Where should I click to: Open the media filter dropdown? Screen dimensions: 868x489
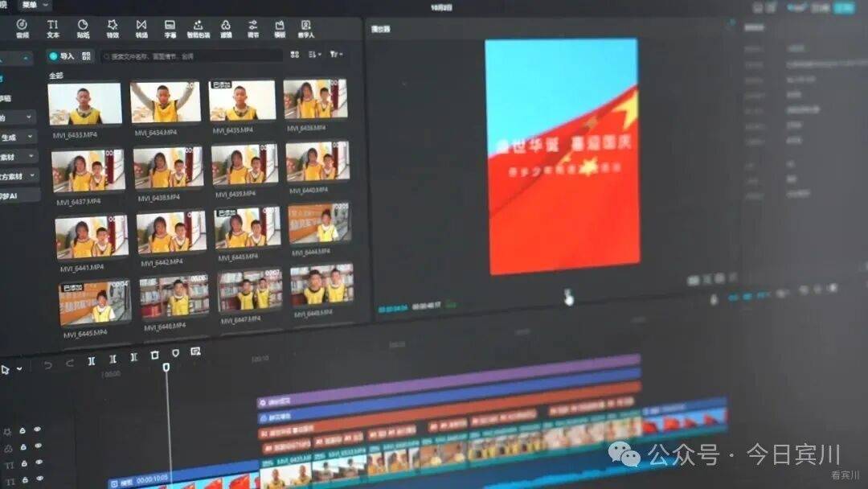point(336,55)
